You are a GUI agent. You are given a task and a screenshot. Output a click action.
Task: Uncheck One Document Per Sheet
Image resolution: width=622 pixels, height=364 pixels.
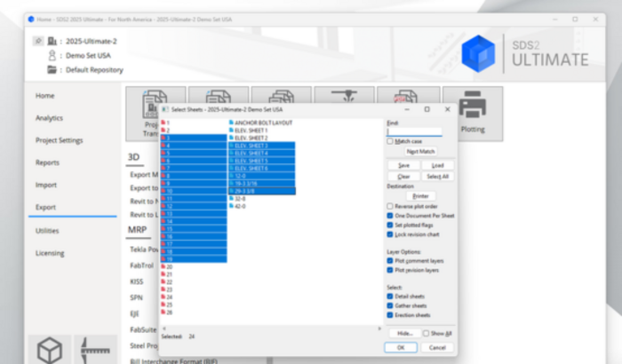390,216
